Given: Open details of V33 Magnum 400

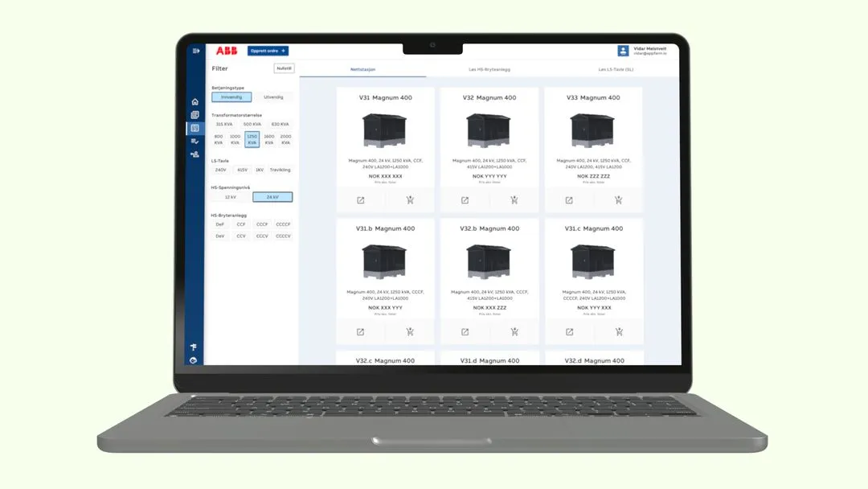Looking at the screenshot, I should 569,200.
